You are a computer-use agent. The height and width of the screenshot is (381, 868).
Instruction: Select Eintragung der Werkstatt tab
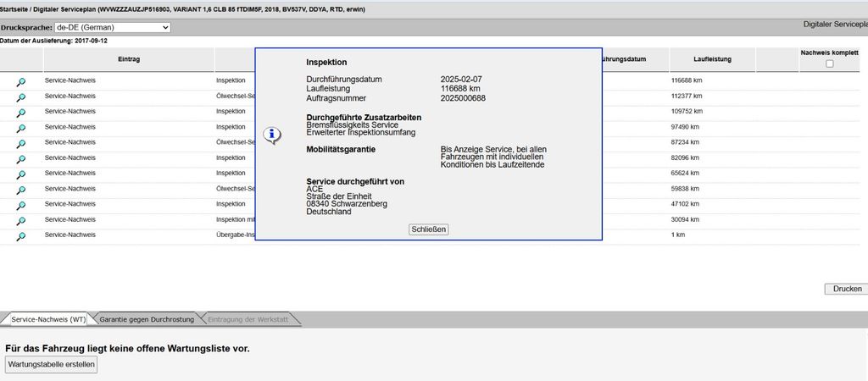pyautogui.click(x=249, y=319)
